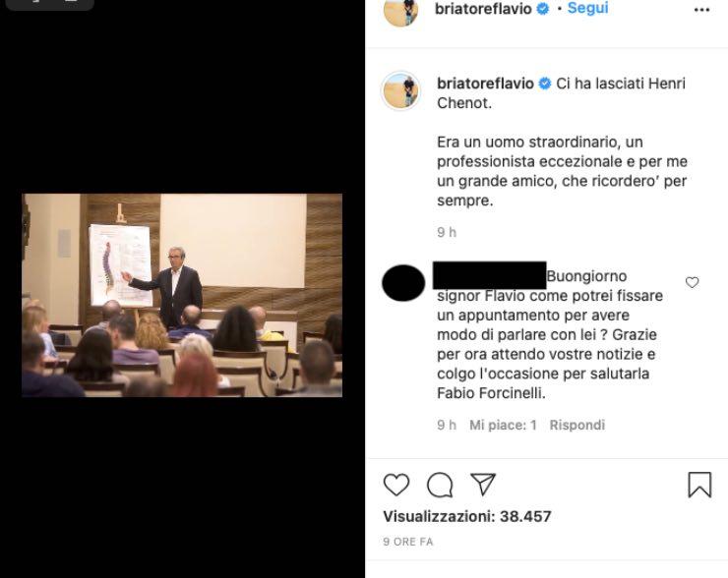This screenshot has height=578, width=728.
Task: Click the avatar beside the caption
Action: 401,91
